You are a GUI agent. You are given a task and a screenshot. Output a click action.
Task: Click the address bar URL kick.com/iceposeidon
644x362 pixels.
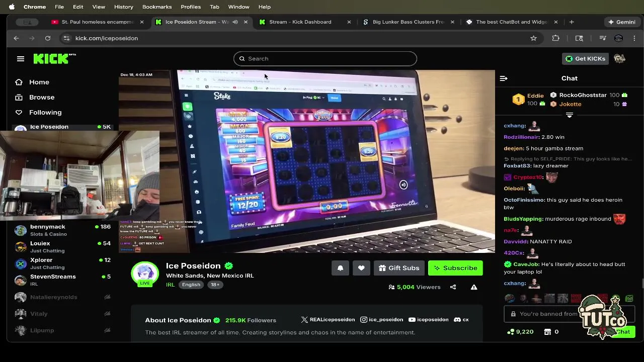pos(107,38)
